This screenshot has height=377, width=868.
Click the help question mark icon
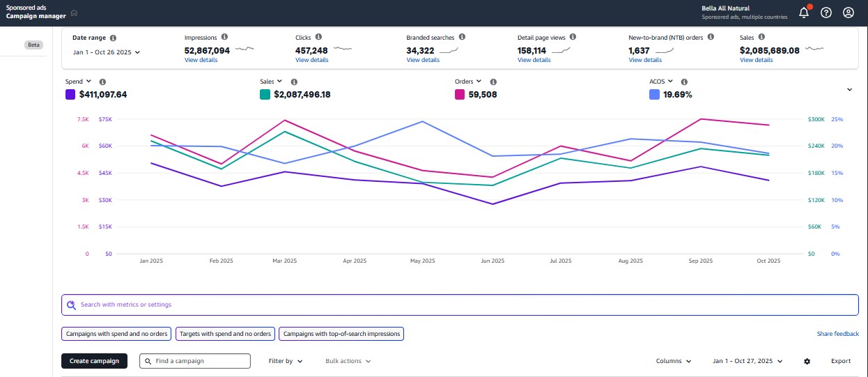(x=826, y=13)
